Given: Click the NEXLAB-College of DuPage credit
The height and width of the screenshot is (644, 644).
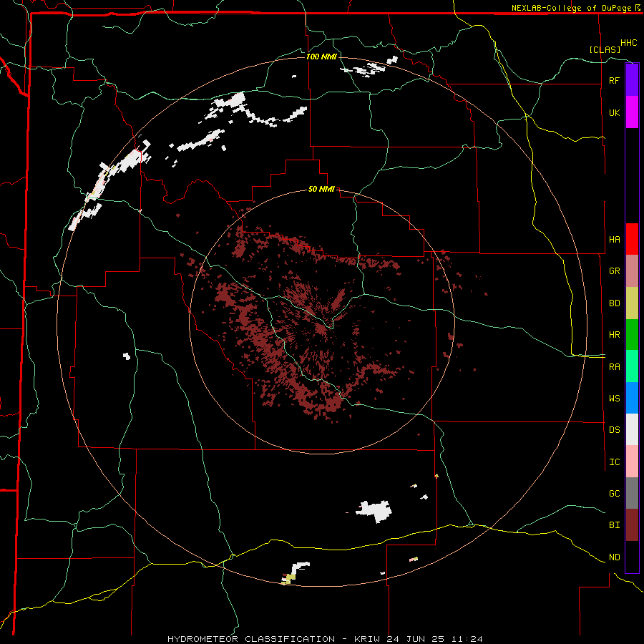Looking at the screenshot, I should [x=571, y=8].
